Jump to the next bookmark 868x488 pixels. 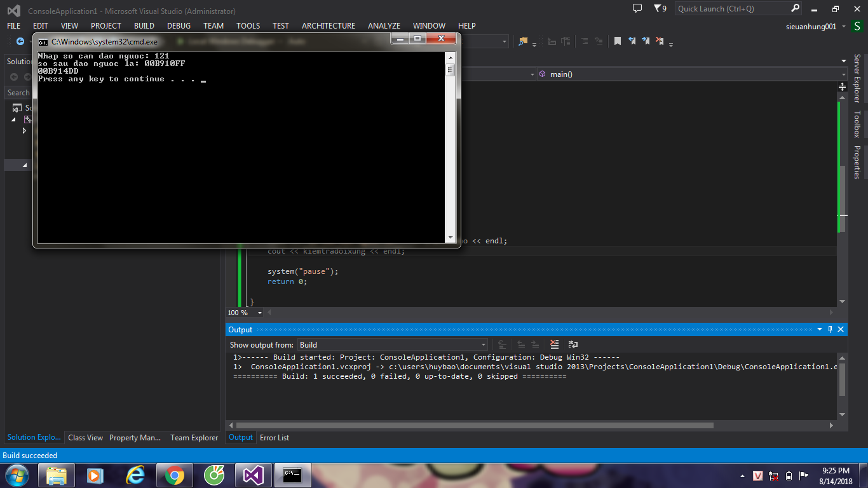pos(646,41)
